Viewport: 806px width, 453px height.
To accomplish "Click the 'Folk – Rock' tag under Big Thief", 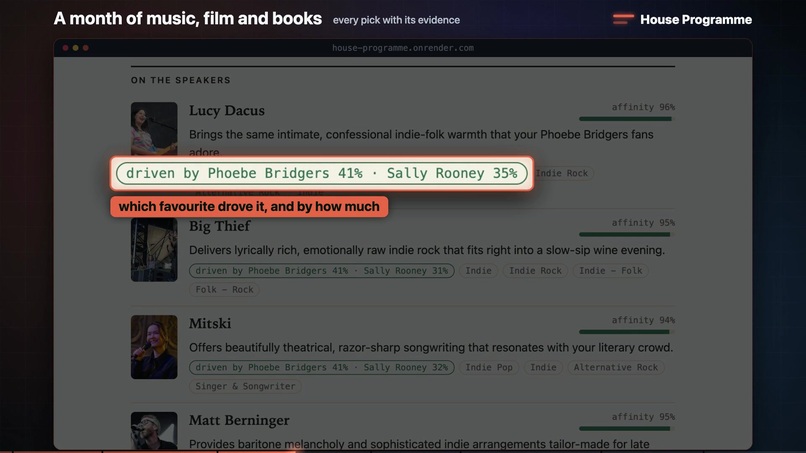I will [224, 289].
